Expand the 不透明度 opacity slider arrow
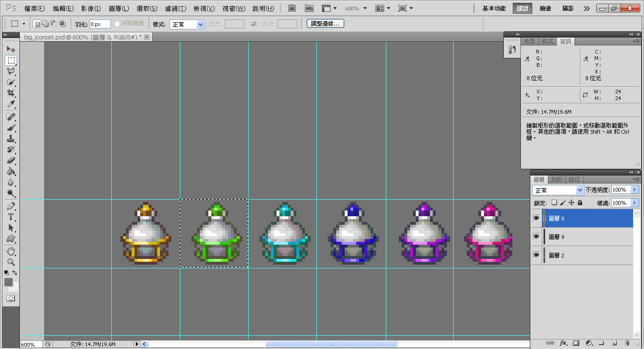Screen dimensions: 644x349 pyautogui.click(x=635, y=190)
